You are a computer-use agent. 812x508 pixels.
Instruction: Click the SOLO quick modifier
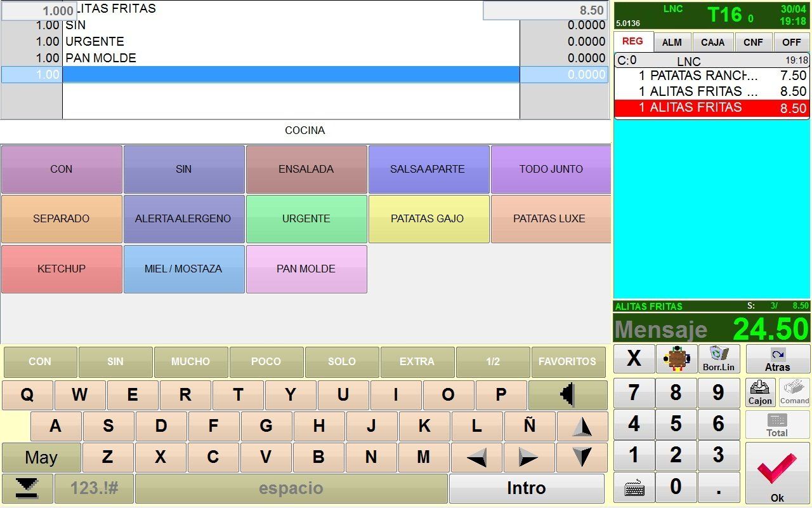coord(342,362)
